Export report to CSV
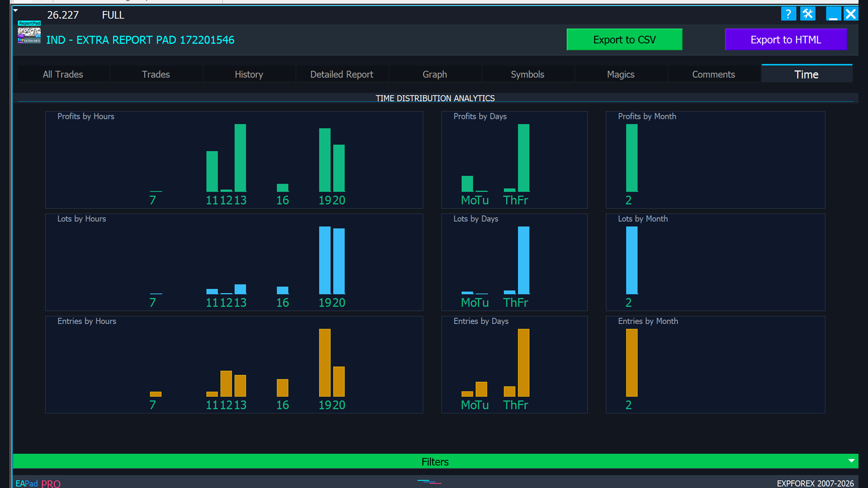The height and width of the screenshot is (488, 868). click(x=624, y=40)
